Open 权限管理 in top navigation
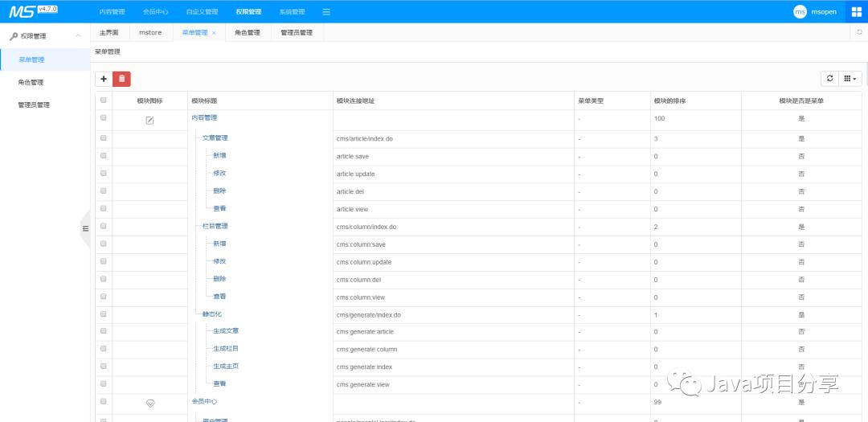Viewport: 868px width, 422px height. (x=248, y=11)
